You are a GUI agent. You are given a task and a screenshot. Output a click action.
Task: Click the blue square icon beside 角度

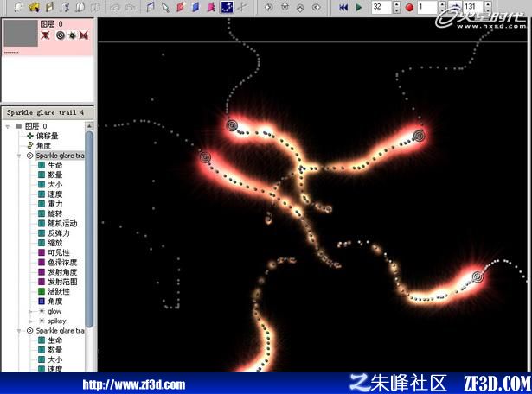tap(42, 302)
